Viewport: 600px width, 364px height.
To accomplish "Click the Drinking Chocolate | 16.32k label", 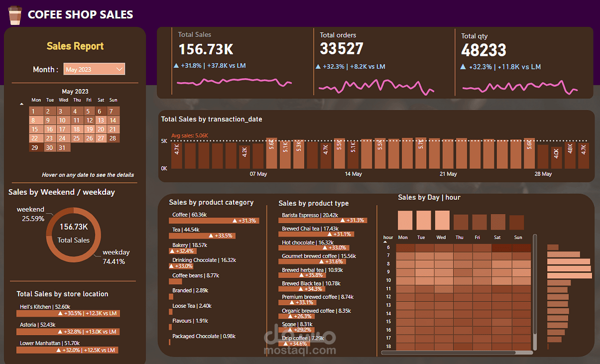I will 204,260.
